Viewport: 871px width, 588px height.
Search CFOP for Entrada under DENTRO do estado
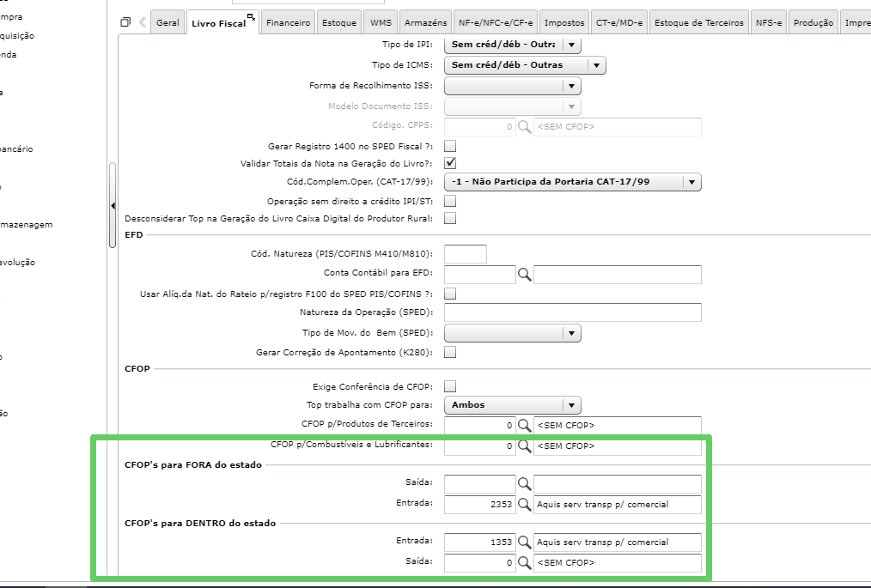point(524,542)
